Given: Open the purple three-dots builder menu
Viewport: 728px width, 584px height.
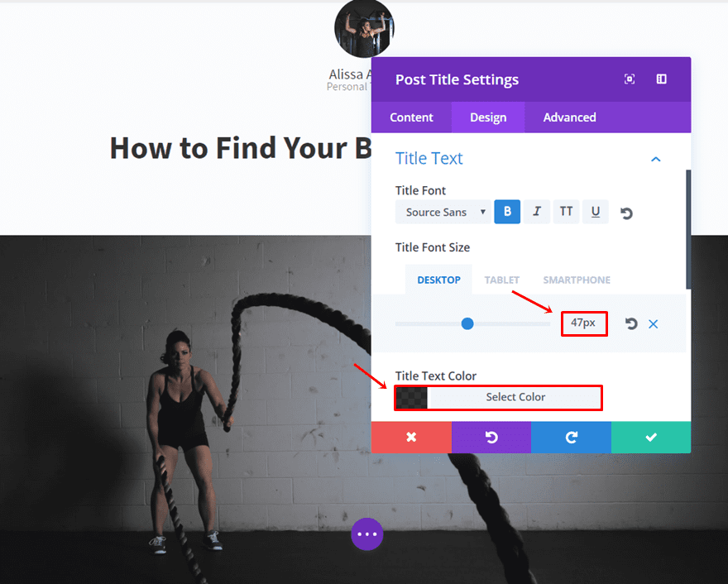Looking at the screenshot, I should [x=366, y=534].
